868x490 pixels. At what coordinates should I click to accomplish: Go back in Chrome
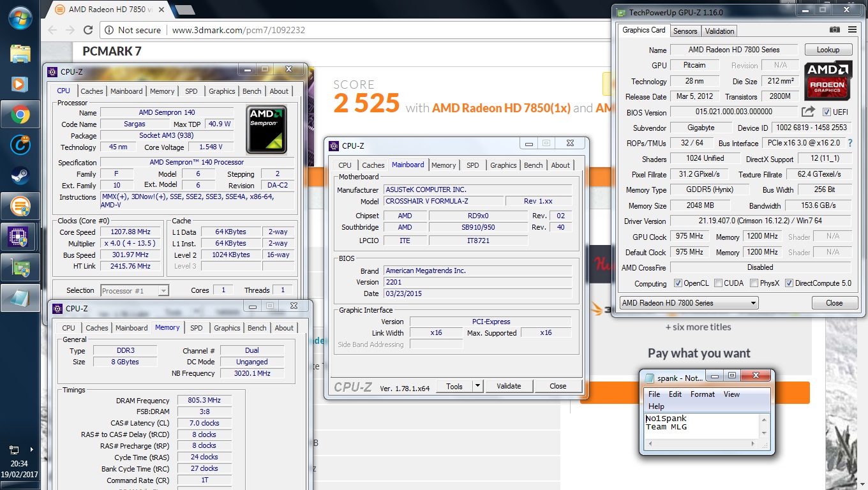52,30
